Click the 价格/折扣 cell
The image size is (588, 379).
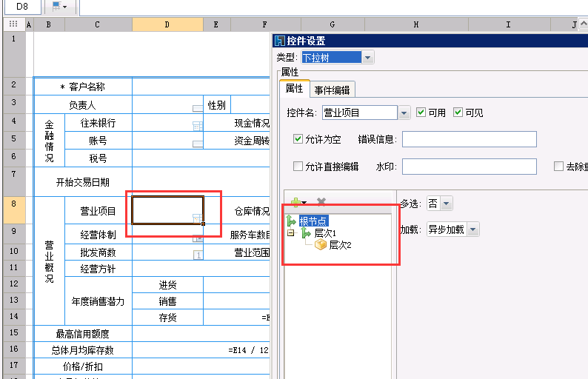point(83,366)
